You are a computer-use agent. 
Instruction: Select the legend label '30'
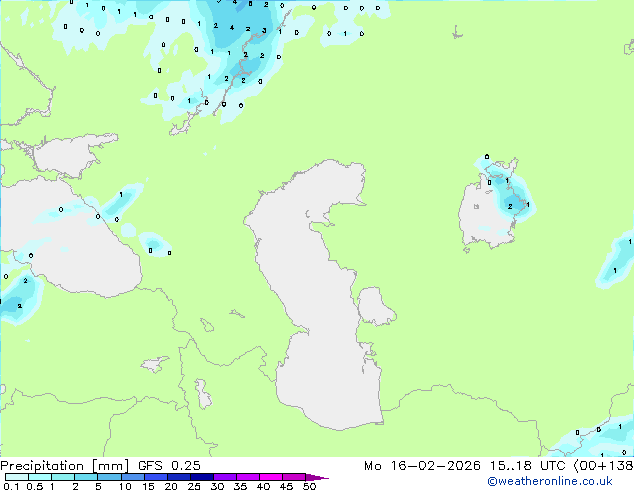tap(217, 486)
